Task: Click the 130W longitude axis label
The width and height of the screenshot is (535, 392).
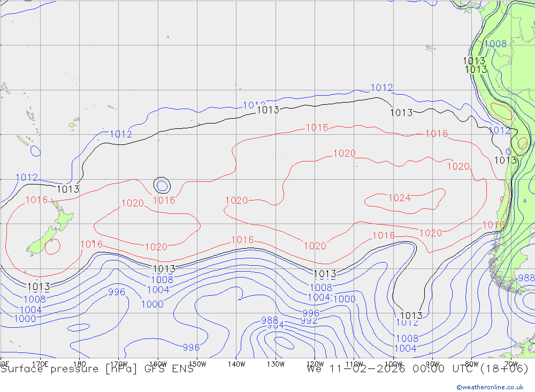Action: (276, 364)
